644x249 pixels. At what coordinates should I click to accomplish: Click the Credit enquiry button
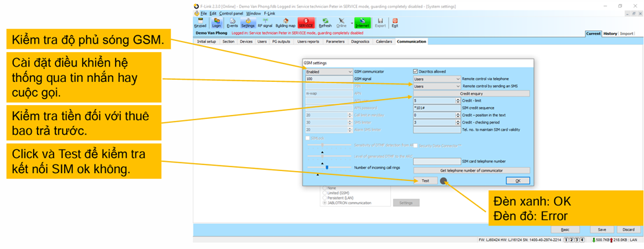coord(472,94)
